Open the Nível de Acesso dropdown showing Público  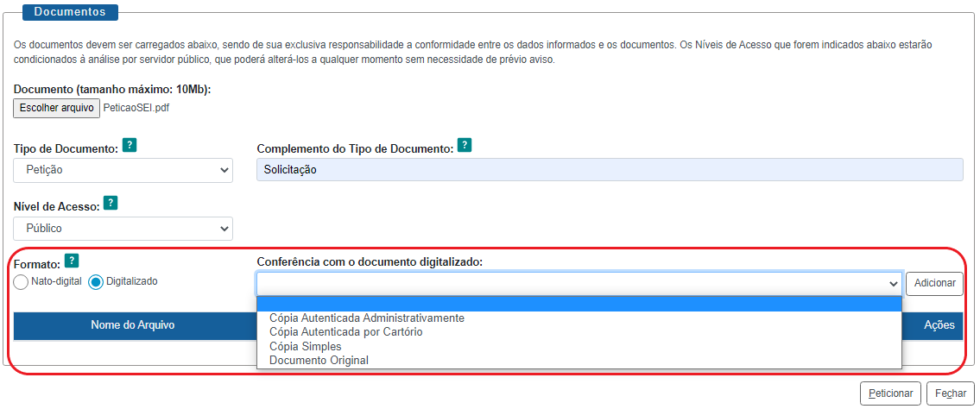123,229
